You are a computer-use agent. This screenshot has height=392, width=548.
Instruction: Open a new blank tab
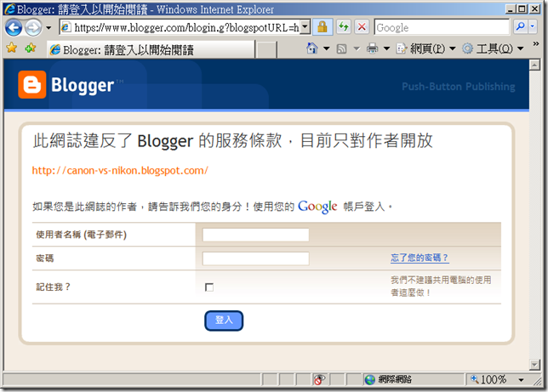[266, 49]
